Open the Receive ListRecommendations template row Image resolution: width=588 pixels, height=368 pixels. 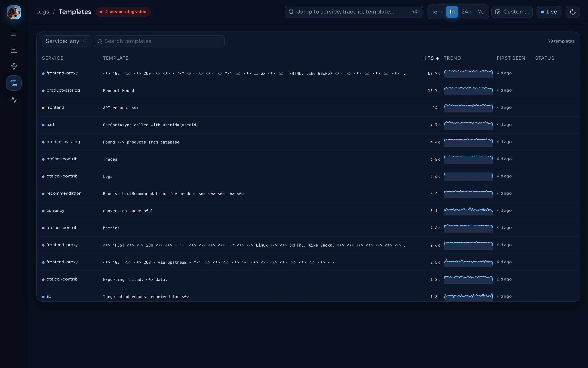308,193
